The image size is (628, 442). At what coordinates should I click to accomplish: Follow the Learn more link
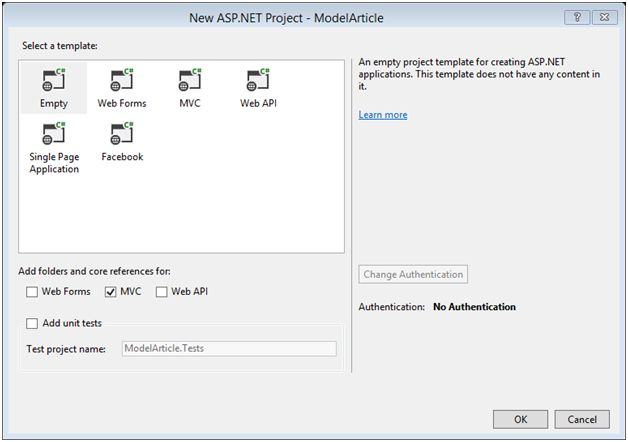click(383, 115)
